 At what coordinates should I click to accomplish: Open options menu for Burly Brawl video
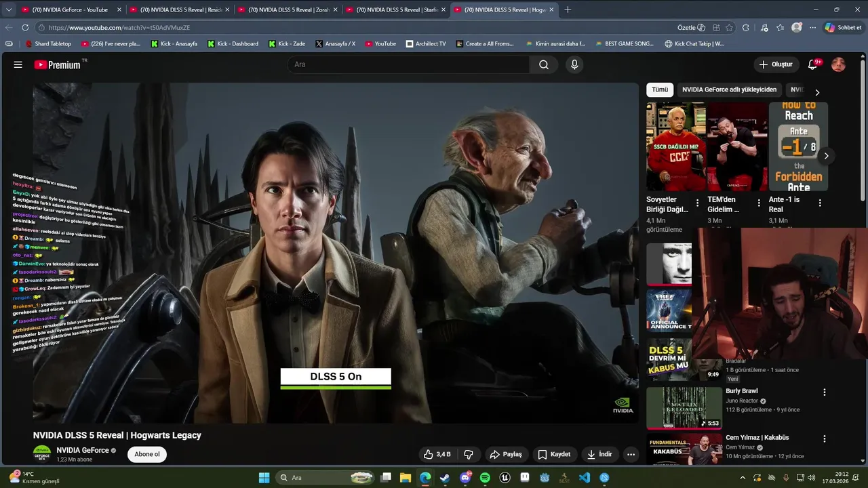825,392
